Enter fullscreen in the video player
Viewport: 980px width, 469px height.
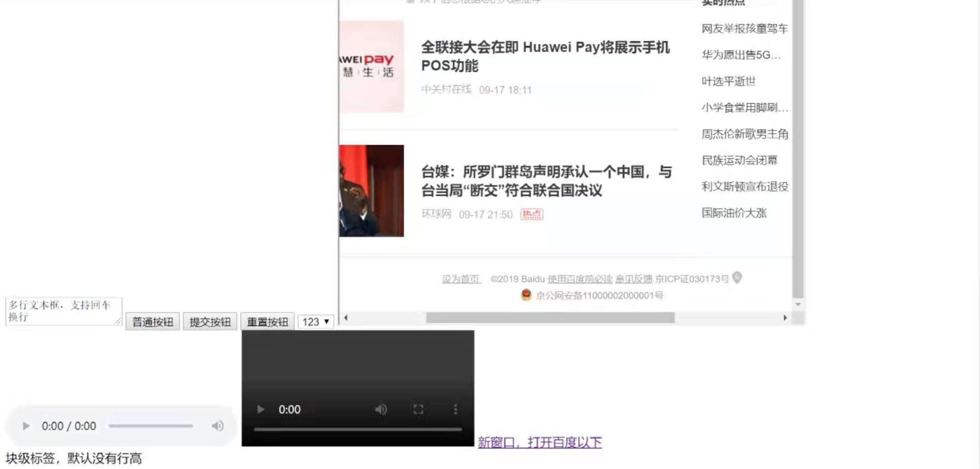click(x=419, y=410)
